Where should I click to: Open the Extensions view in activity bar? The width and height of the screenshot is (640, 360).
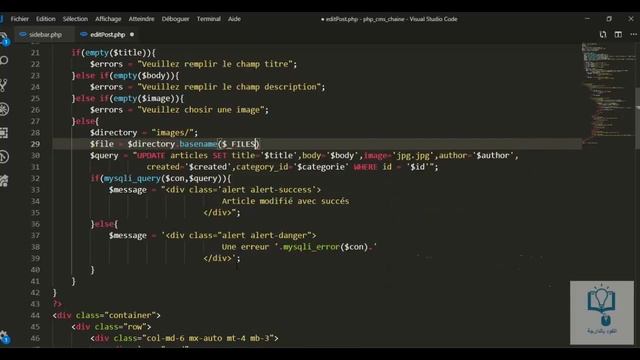pos(4,133)
